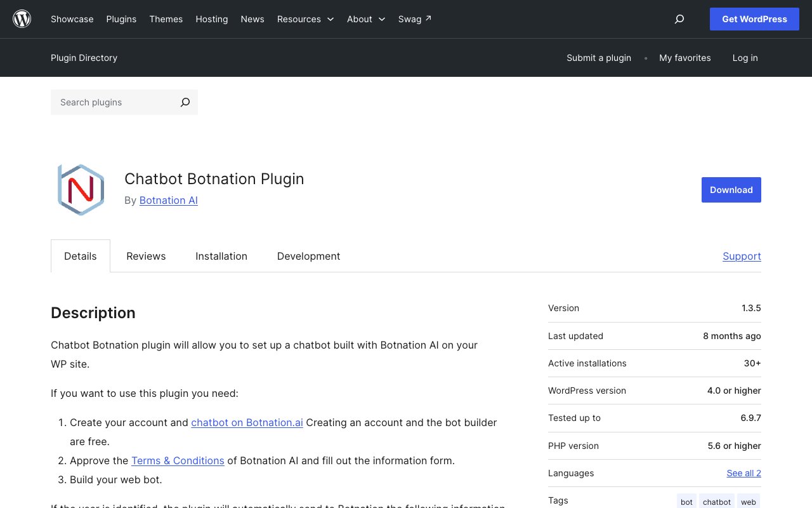
Task: Click the Botnation plugin hexagon logo
Action: click(81, 189)
